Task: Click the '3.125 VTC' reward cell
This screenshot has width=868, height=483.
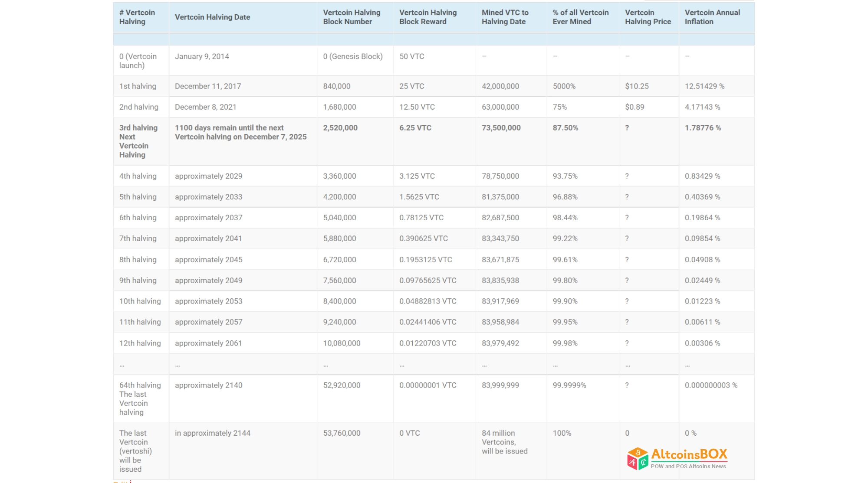Action: point(417,176)
